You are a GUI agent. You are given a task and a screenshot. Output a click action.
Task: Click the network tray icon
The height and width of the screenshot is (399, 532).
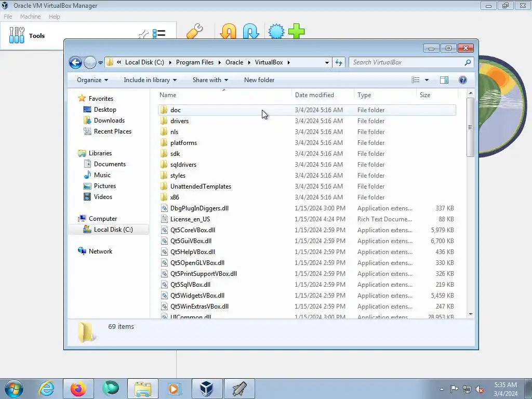(x=467, y=389)
